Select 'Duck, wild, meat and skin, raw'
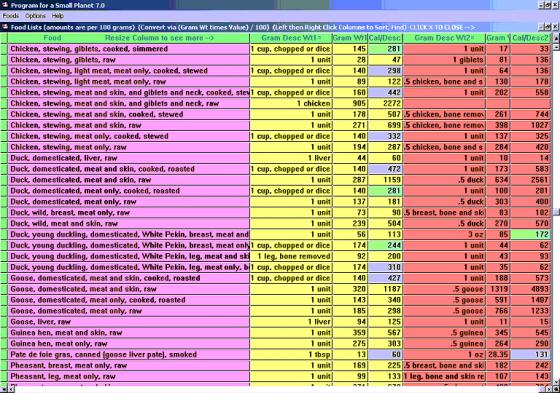Image resolution: width=560 pixels, height=393 pixels. coord(129,224)
